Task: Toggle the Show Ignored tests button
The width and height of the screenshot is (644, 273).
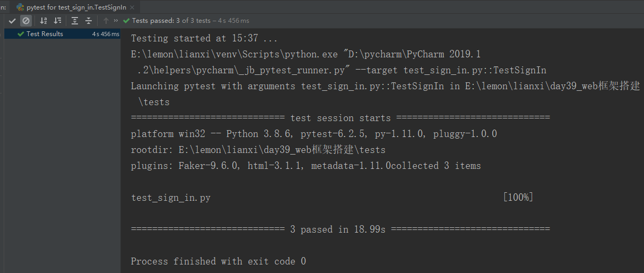Action: pyautogui.click(x=25, y=21)
